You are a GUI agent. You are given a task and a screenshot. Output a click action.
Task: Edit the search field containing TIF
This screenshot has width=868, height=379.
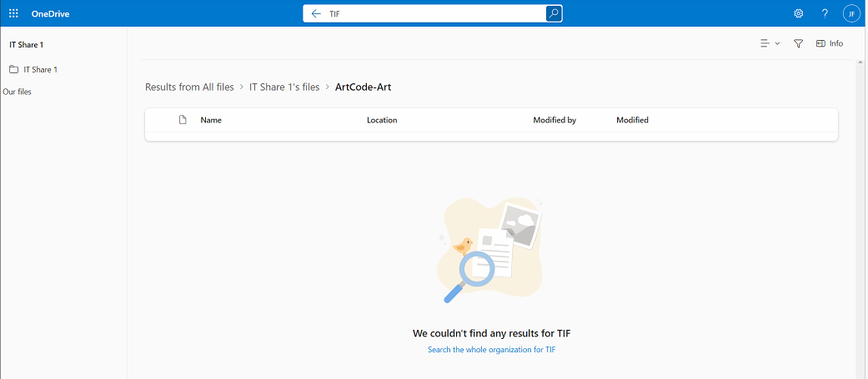pos(434,14)
